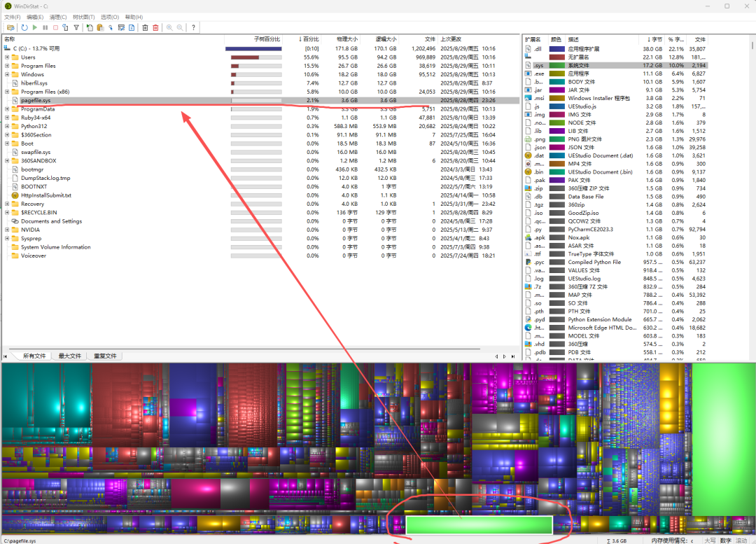The width and height of the screenshot is (756, 544).
Task: Switch to the 重复文件 tab
Action: pos(105,356)
